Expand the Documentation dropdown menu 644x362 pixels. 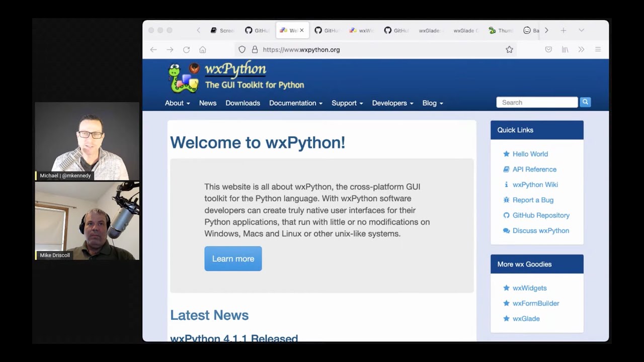(x=295, y=103)
